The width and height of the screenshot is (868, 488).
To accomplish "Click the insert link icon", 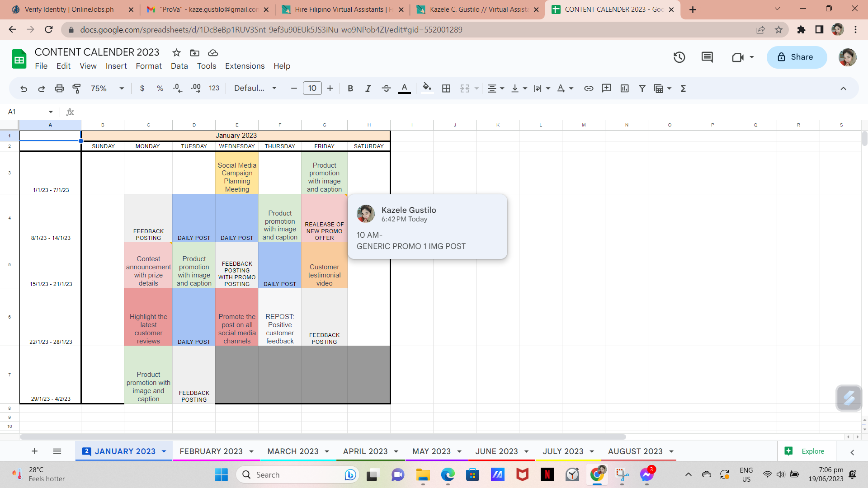I will click(x=589, y=89).
